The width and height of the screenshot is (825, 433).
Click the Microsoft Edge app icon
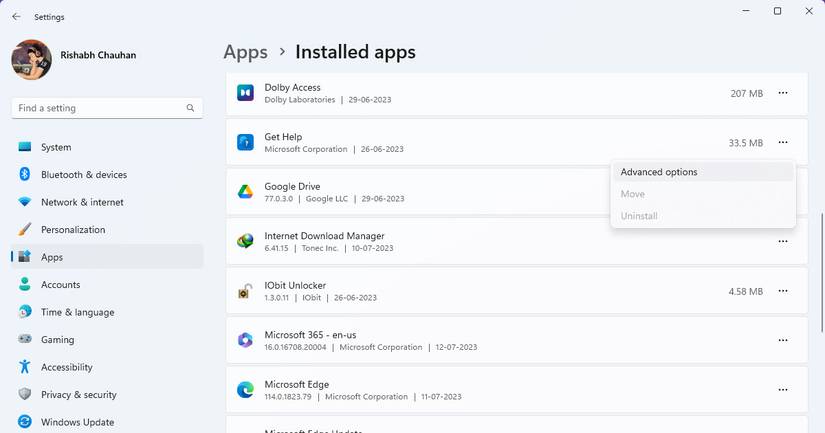(245, 390)
